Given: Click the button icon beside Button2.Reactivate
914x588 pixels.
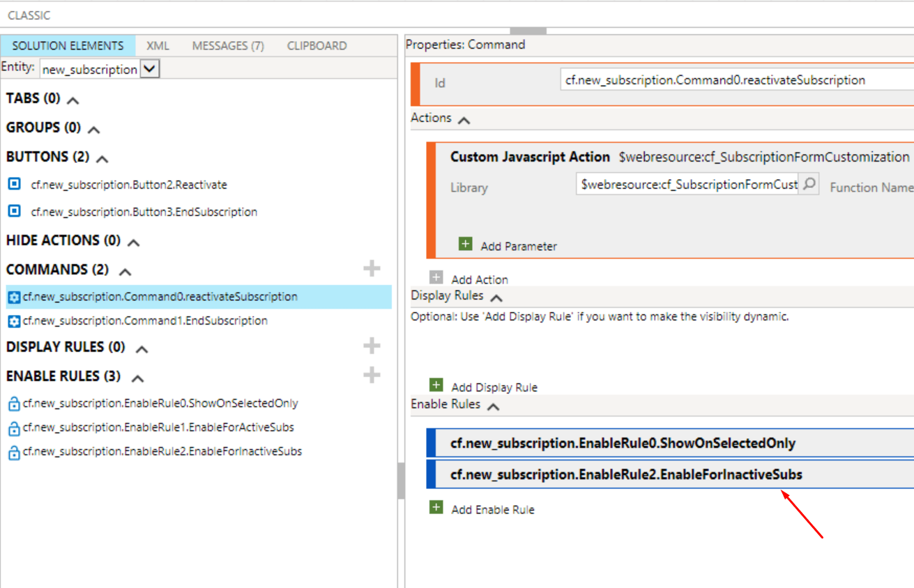Looking at the screenshot, I should coord(14,184).
